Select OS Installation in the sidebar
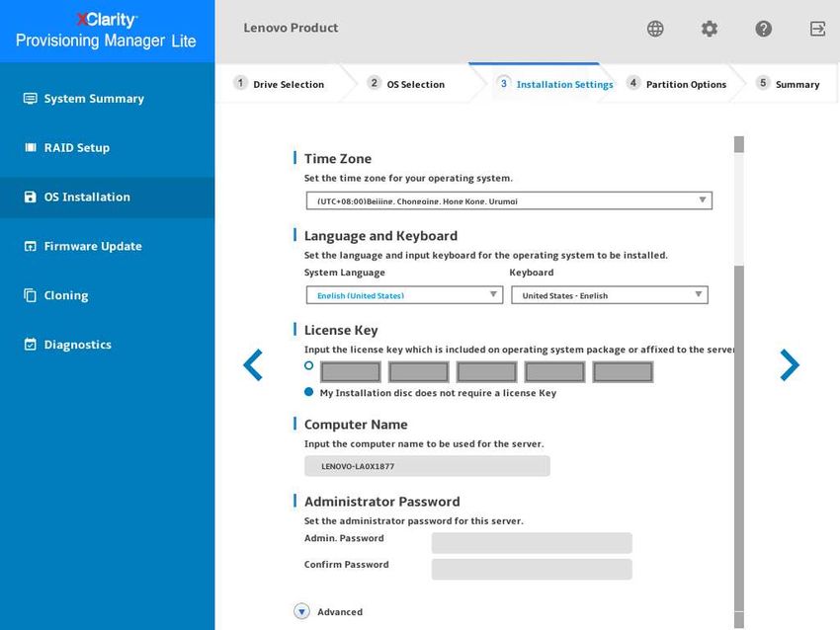 107,197
